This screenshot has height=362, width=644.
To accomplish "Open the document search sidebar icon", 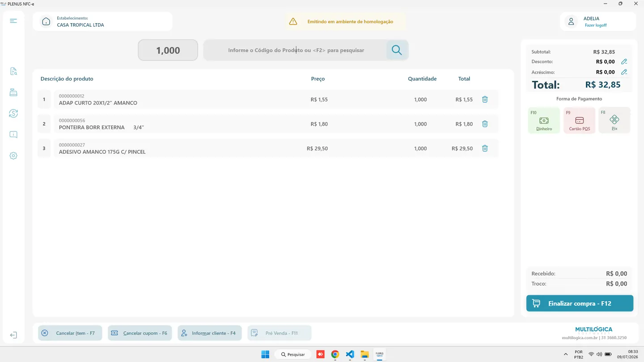I will [x=13, y=71].
